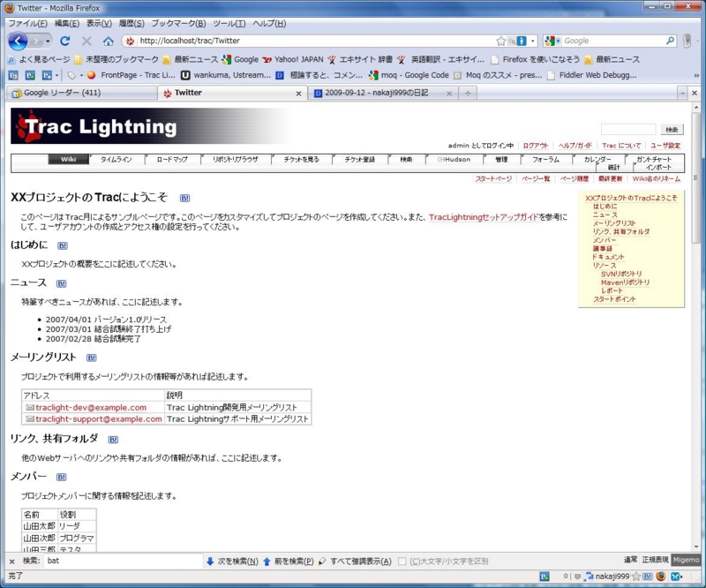Bookmark this page with the star icon
The width and height of the screenshot is (706, 588).
tap(500, 41)
